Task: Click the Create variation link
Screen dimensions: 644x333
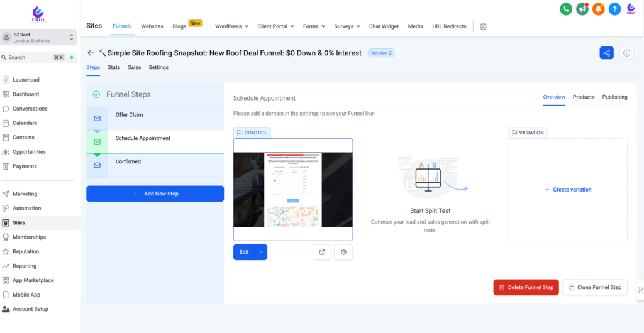Action: [x=567, y=190]
